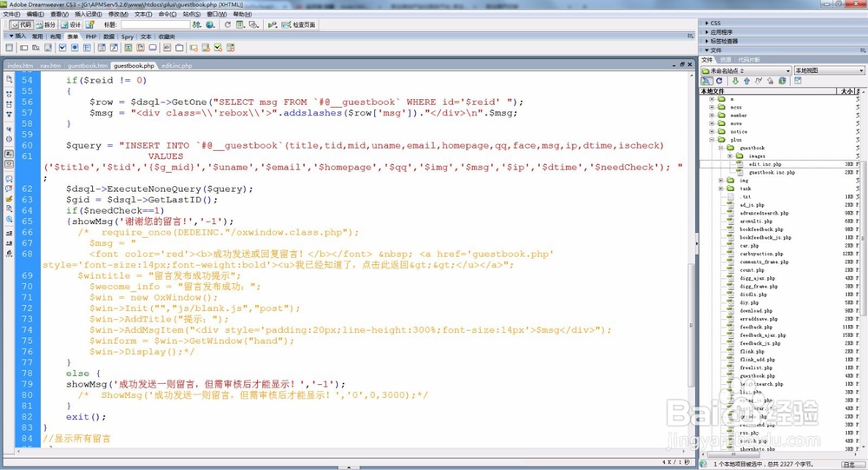
Task: Open the Validate Markup icon menu
Action: click(273, 25)
